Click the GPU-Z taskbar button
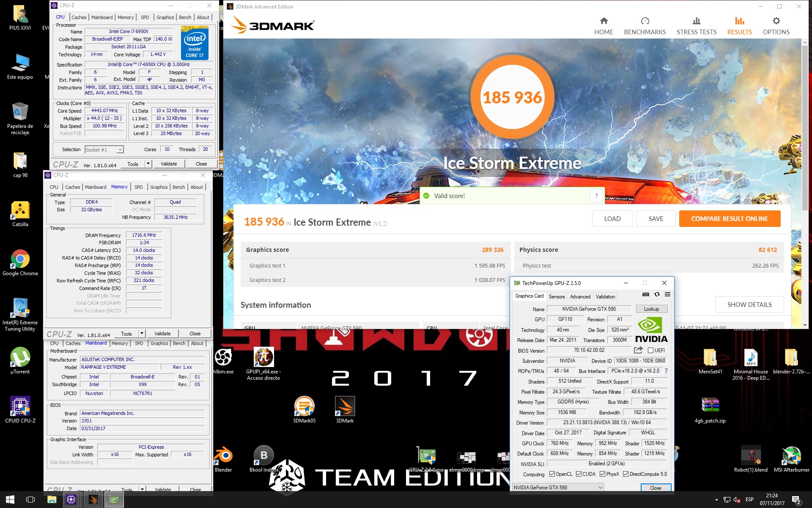 [114, 500]
